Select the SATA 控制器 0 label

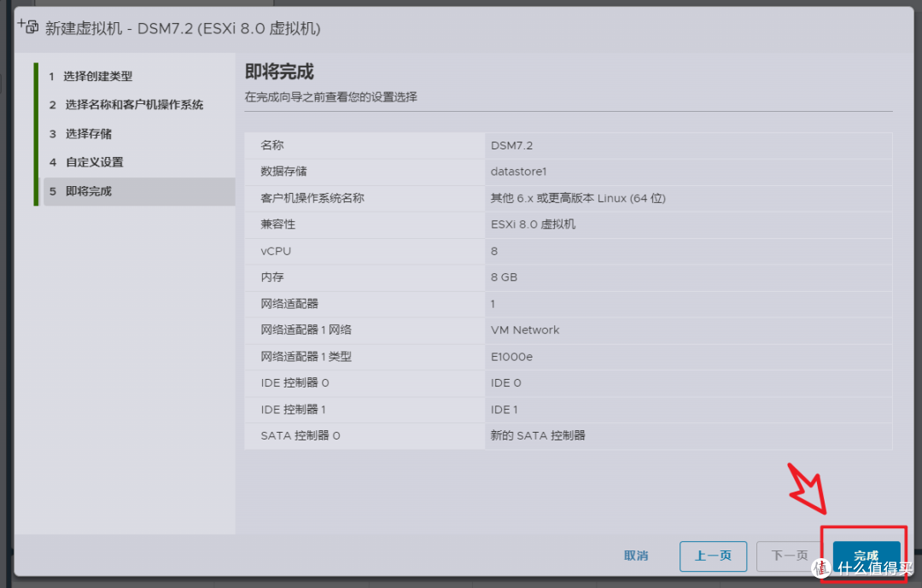[301, 436]
